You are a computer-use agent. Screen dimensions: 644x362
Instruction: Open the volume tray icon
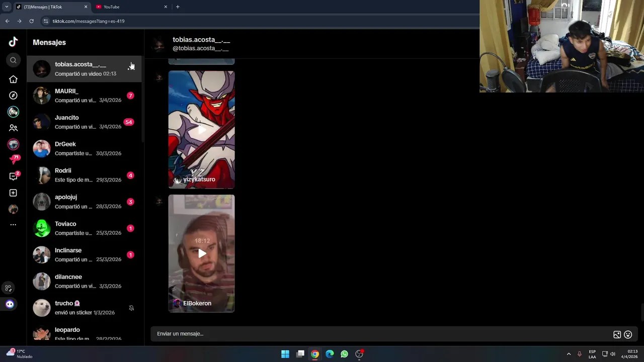(x=613, y=354)
